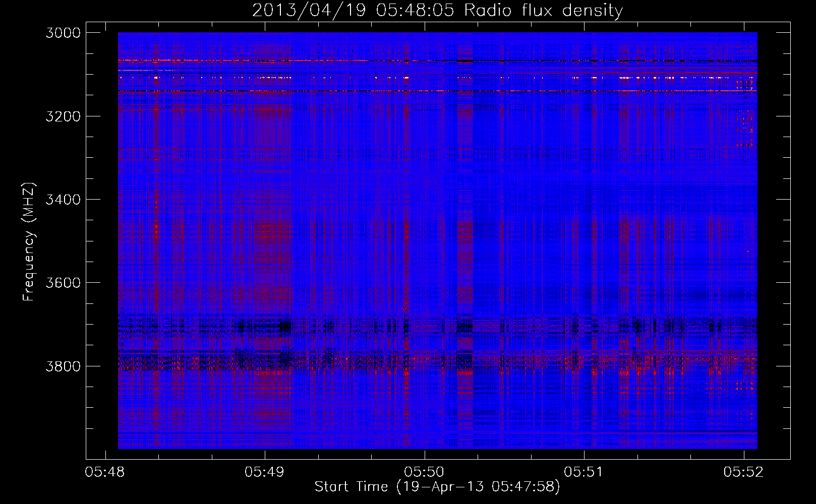Click the 'Frequency (MHZ)' axis title
Screen dimensions: 816x504
(x=29, y=242)
